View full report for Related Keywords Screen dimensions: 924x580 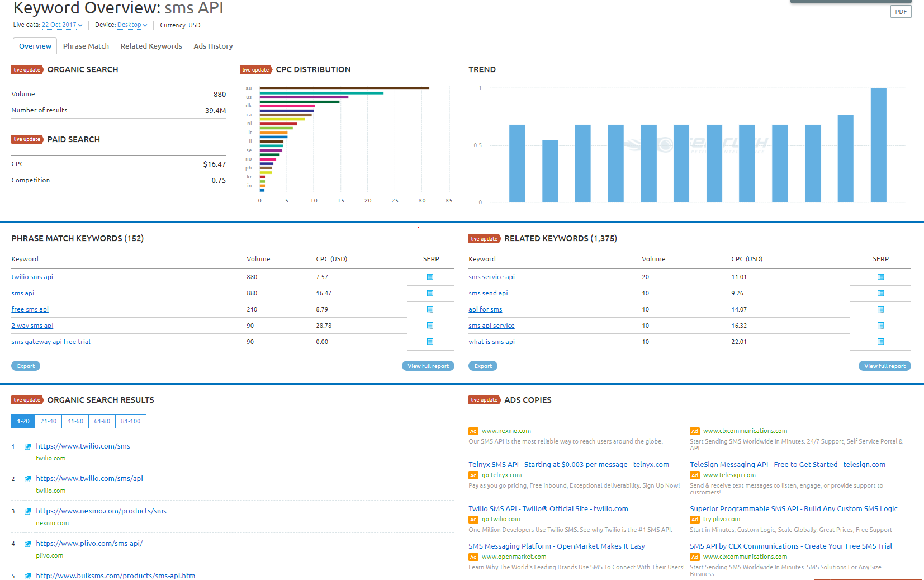(884, 366)
